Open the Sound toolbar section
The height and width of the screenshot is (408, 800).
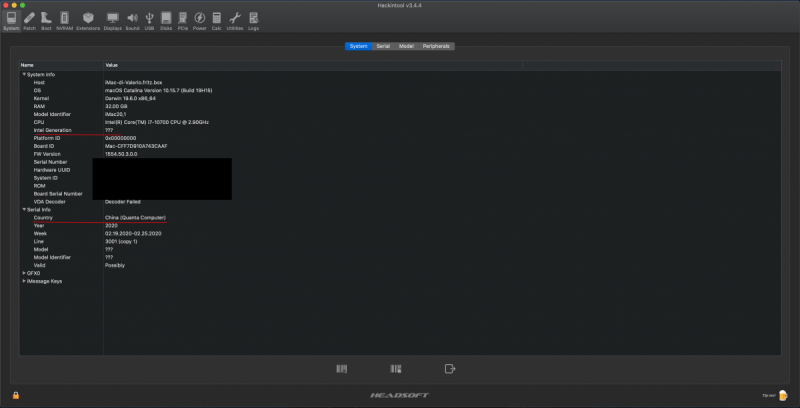[x=132, y=21]
